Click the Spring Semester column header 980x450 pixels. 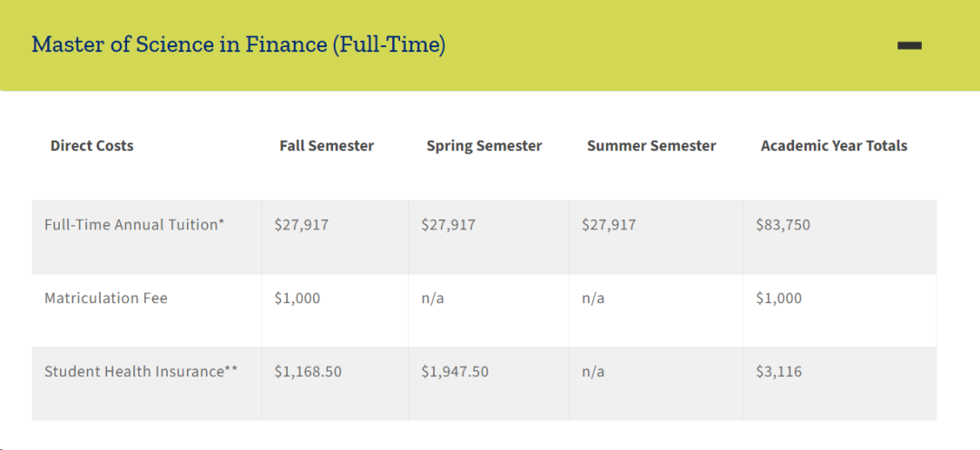485,146
